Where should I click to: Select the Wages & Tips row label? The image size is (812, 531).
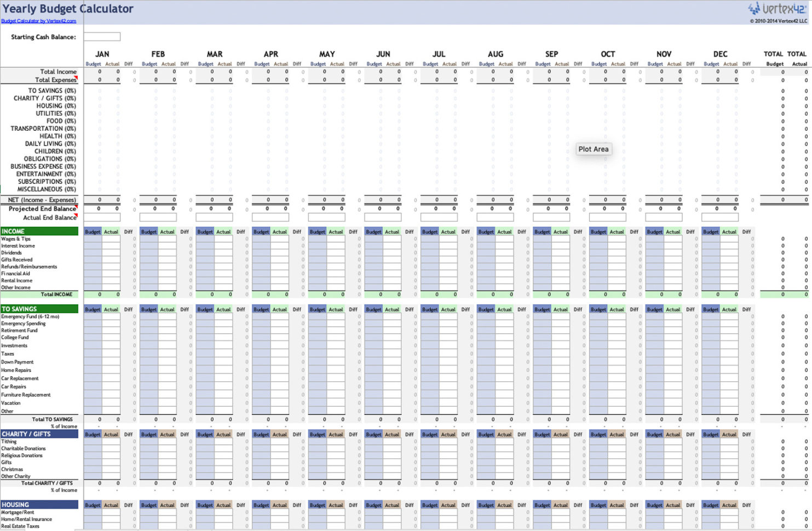click(x=16, y=239)
